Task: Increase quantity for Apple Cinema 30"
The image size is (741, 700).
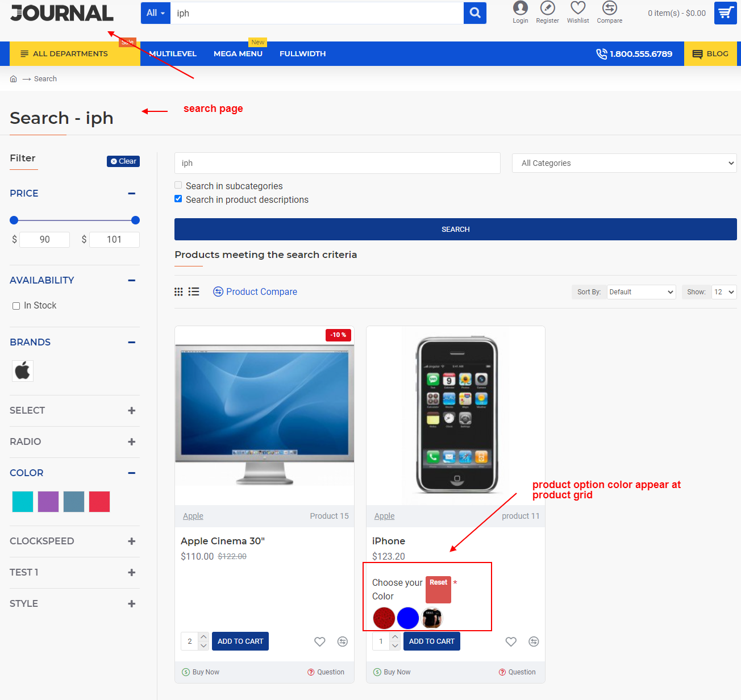Action: pos(203,637)
